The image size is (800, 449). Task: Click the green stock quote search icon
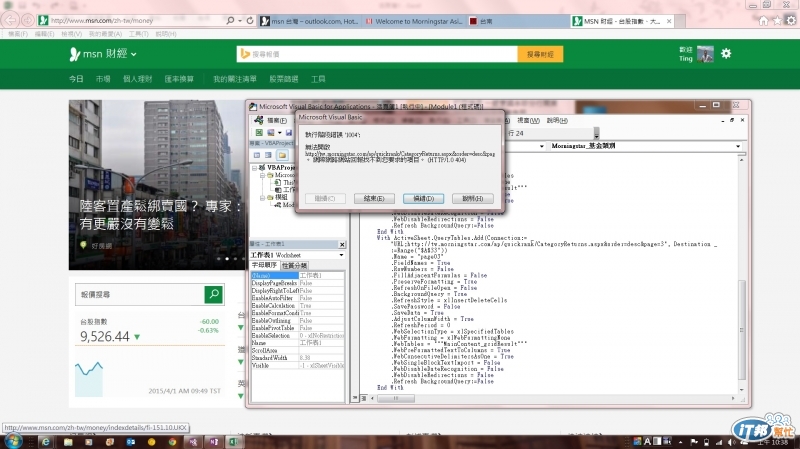coord(214,294)
